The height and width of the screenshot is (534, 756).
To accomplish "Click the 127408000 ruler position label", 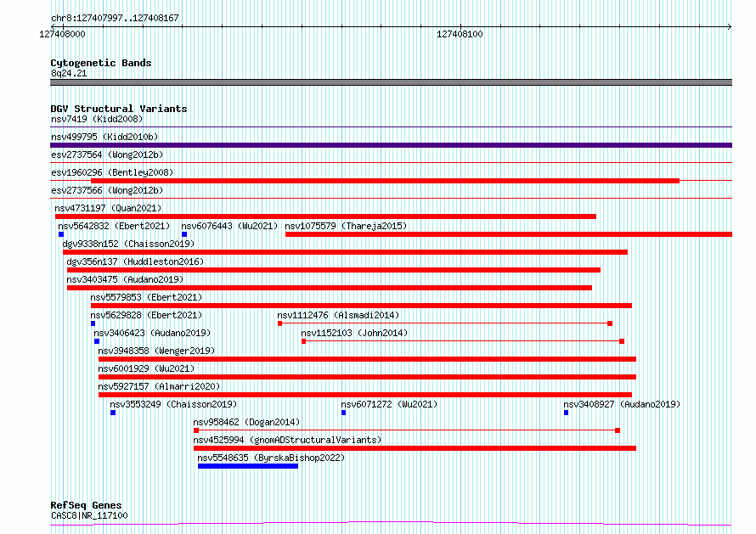I will (62, 34).
